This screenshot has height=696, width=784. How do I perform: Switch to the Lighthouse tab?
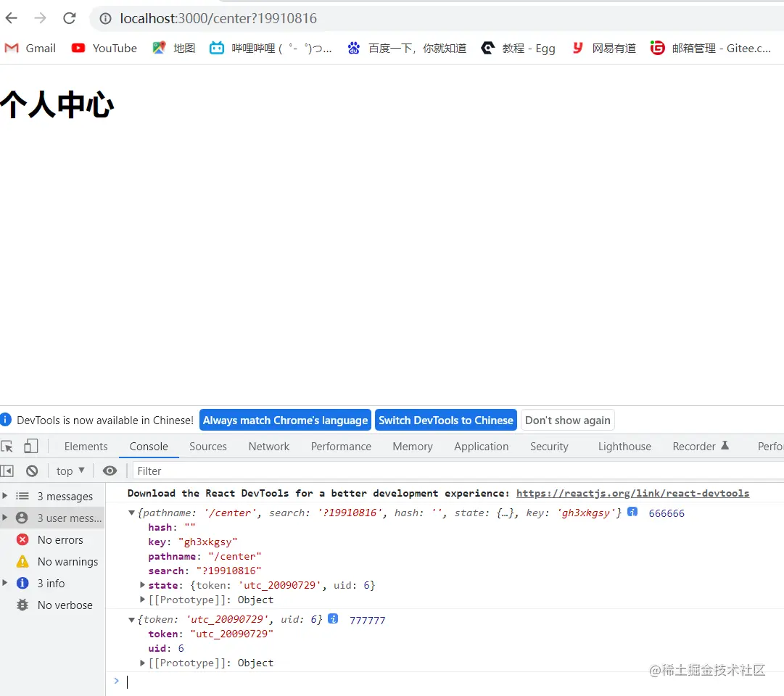[x=624, y=446]
